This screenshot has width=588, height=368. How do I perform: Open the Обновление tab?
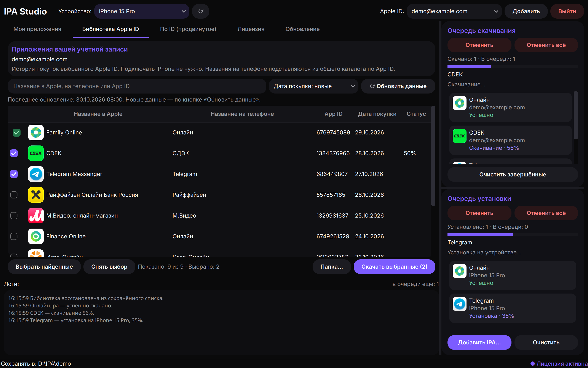[x=302, y=29]
